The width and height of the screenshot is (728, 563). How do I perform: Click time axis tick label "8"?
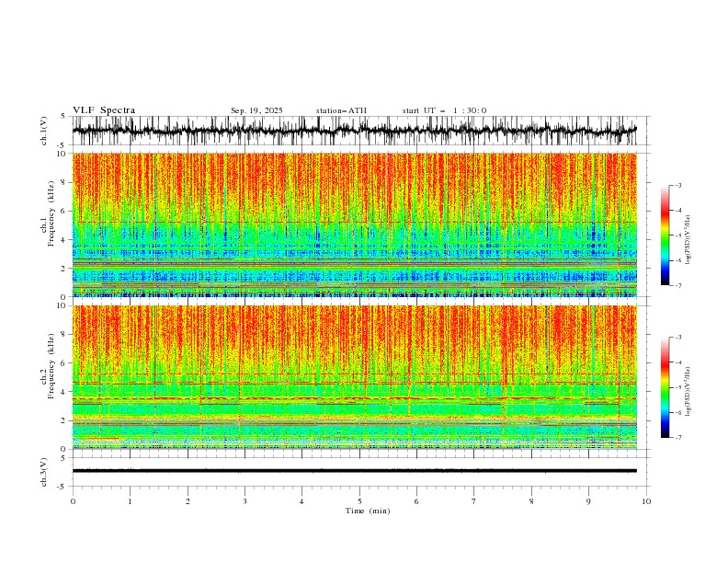(531, 501)
